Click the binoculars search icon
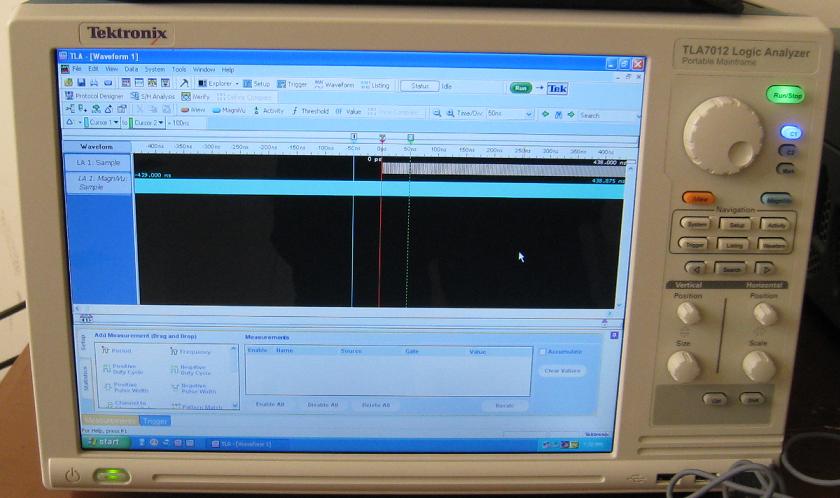Screen dimensions: 840x498 558,115
